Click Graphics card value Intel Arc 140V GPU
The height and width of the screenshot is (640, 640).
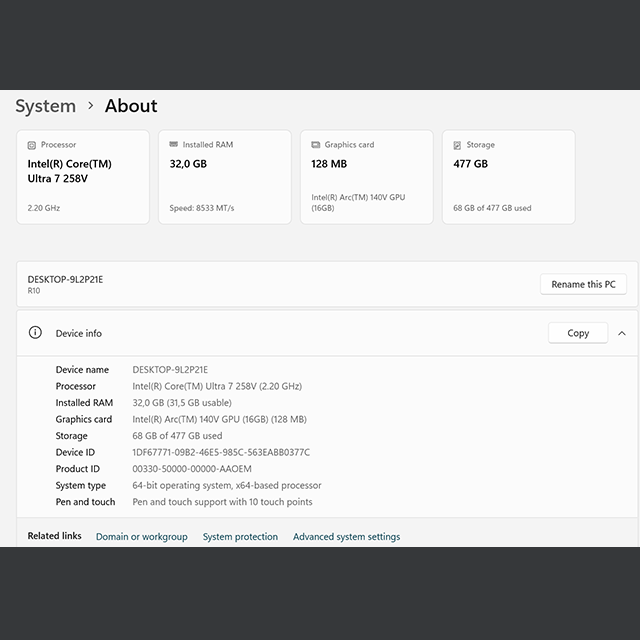[x=219, y=419]
